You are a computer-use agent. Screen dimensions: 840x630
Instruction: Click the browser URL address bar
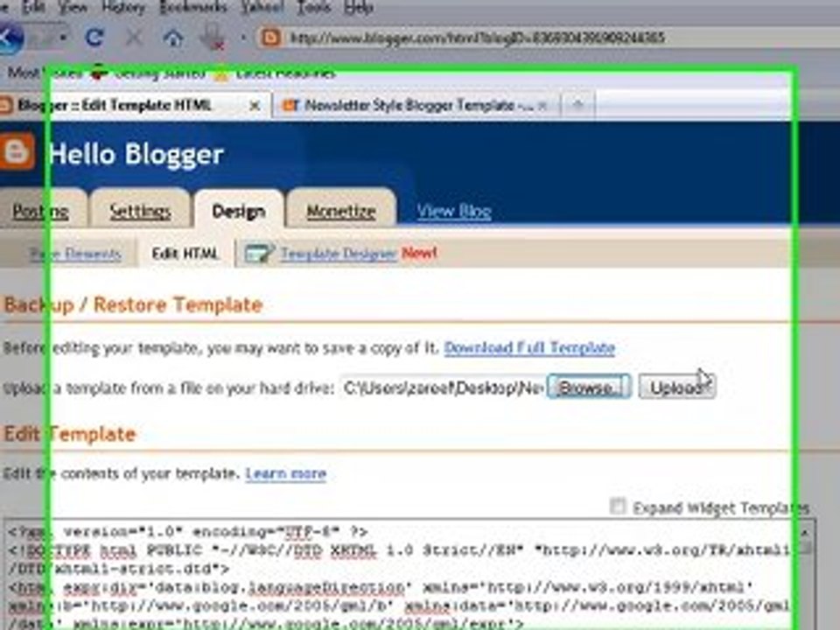pos(546,38)
